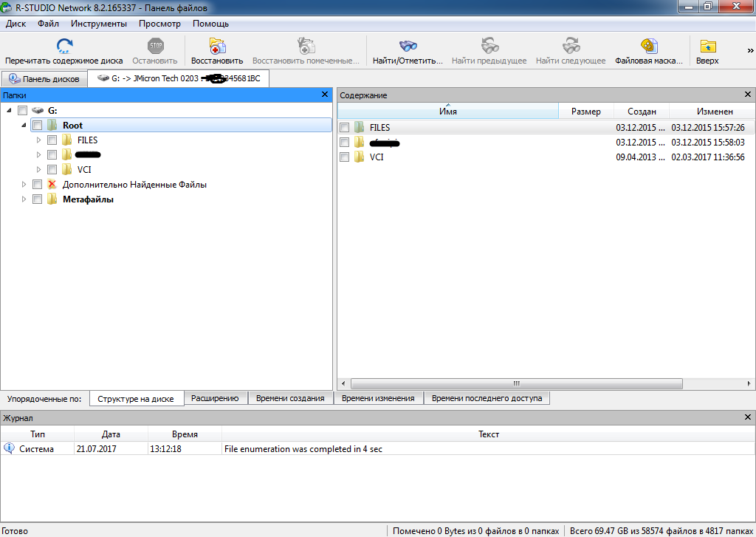Open the Инструменты menu
Screen dimensions: 756x537
[99, 24]
